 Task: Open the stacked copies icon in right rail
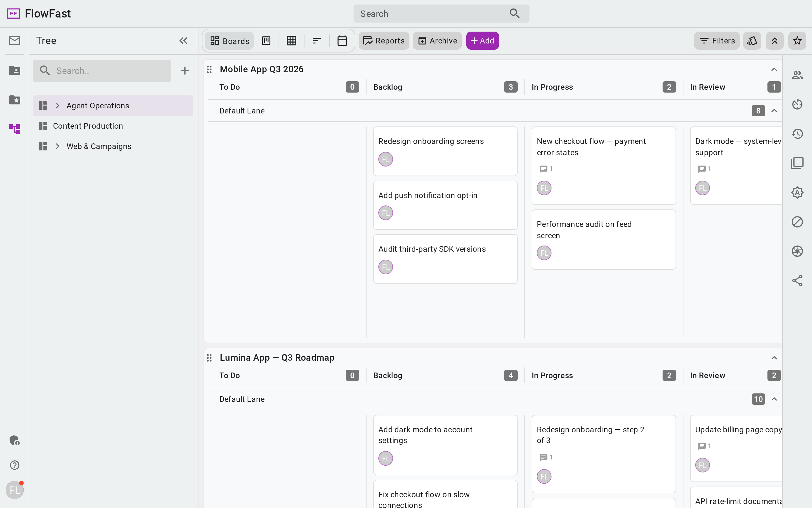point(797,163)
